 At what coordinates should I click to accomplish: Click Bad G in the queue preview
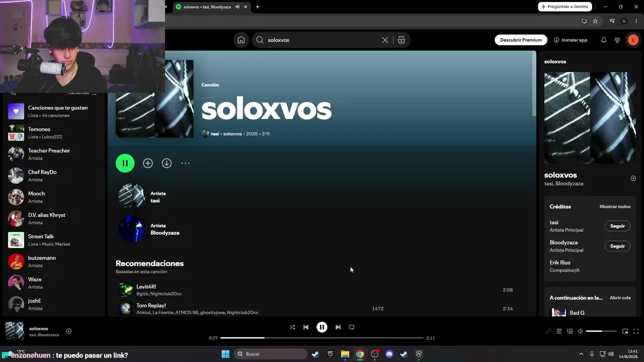[577, 313]
